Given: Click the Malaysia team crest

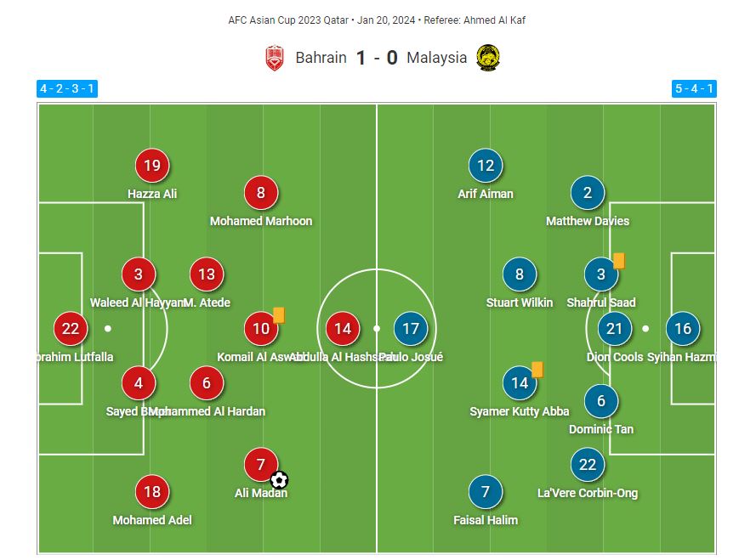Looking at the screenshot, I should click(488, 58).
